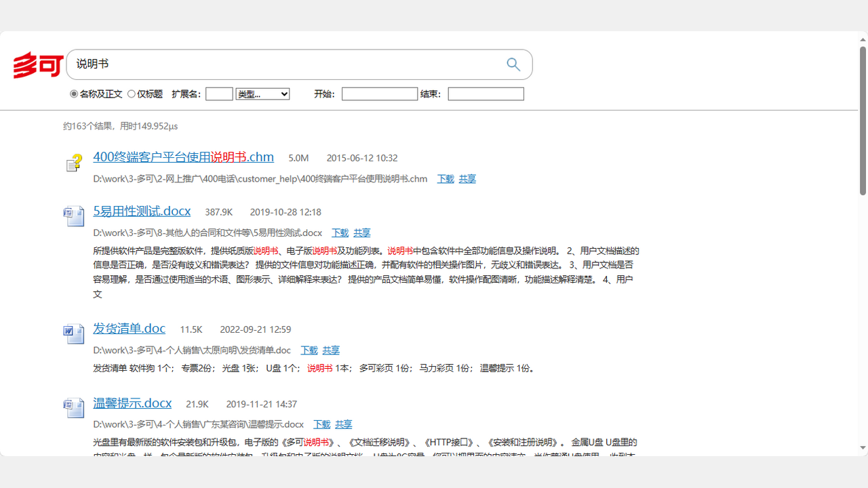
Task: Click the 开始 start date field
Action: pos(380,94)
